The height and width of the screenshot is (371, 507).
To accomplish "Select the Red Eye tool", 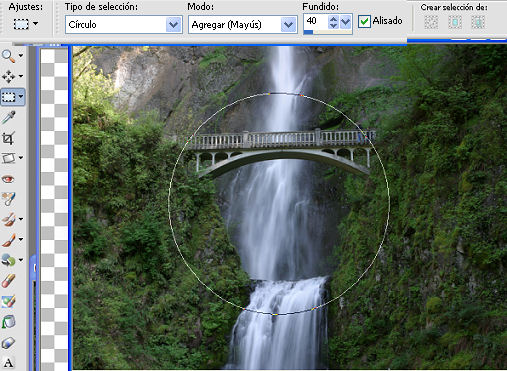I will pos(8,179).
